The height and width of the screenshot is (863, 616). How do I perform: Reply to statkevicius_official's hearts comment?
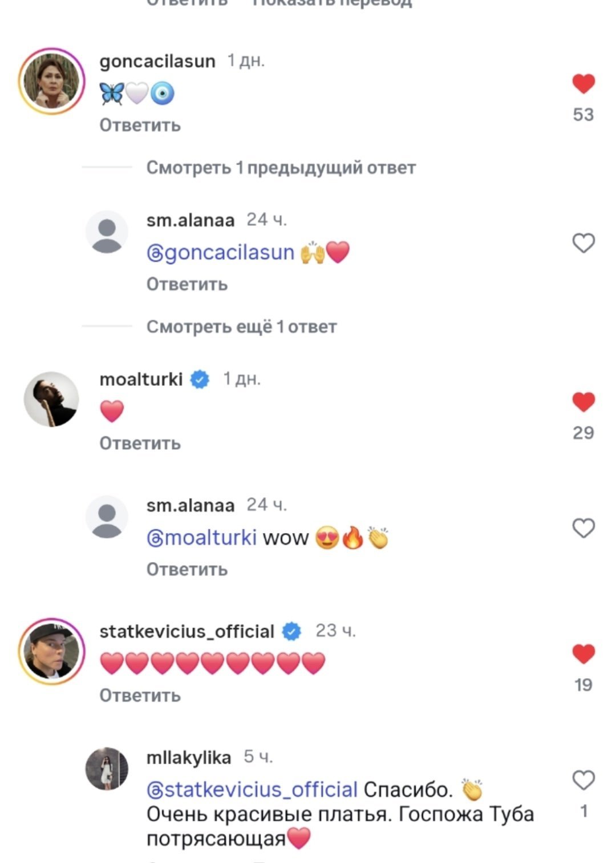(x=140, y=695)
